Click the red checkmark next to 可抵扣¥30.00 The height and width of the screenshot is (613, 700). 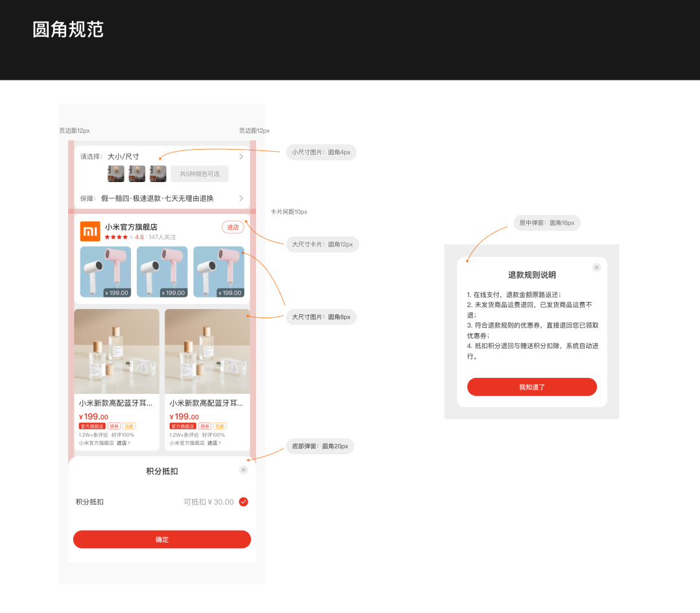[x=243, y=502]
